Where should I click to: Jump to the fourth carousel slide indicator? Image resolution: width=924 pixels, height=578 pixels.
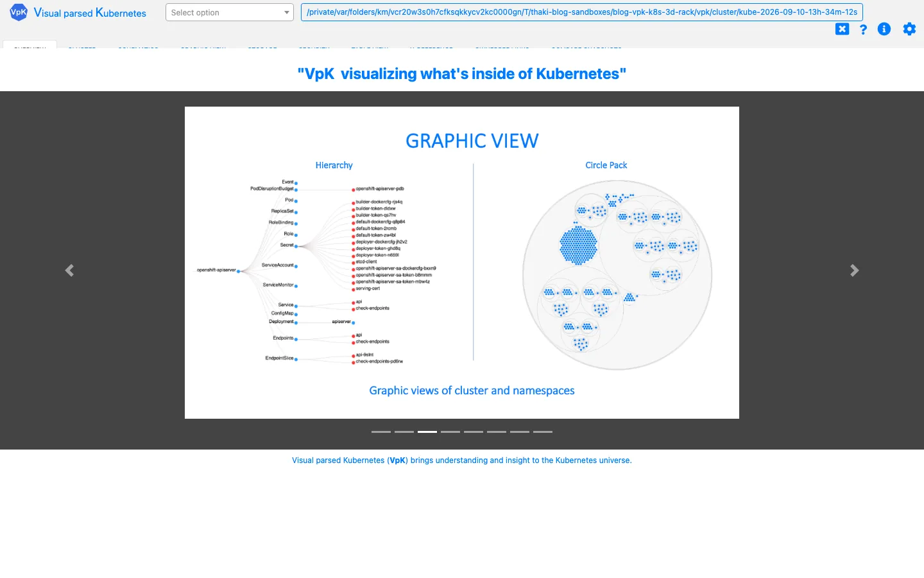click(x=450, y=432)
